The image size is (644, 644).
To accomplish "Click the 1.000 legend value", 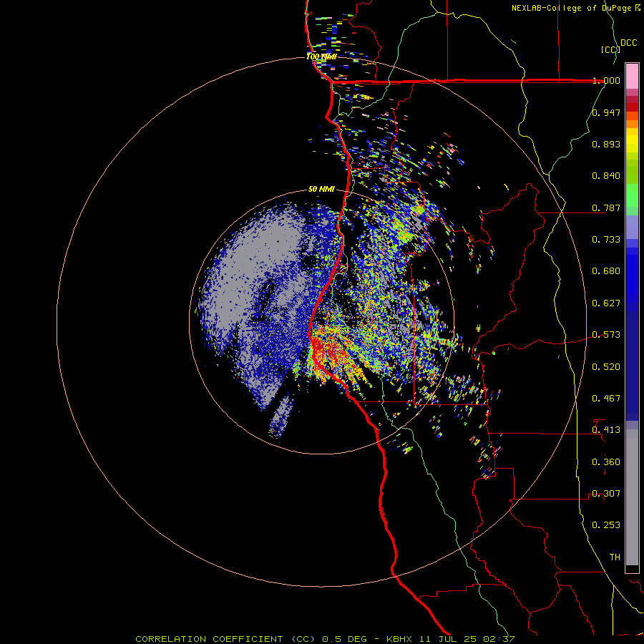I will coord(606,80).
